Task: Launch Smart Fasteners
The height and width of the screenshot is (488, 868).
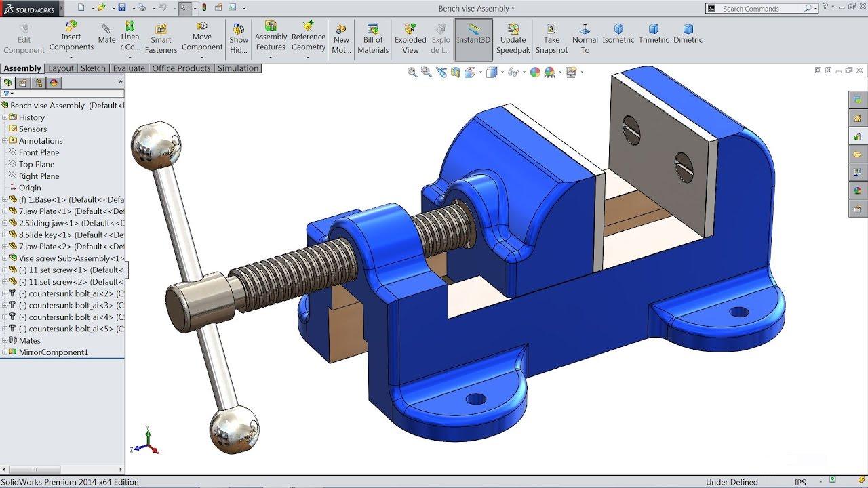Action: tap(161, 39)
